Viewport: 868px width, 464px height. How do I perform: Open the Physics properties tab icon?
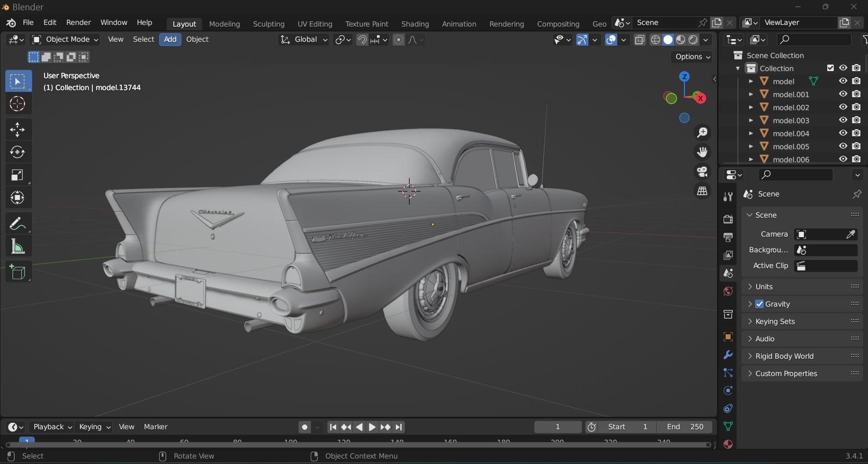tap(728, 390)
